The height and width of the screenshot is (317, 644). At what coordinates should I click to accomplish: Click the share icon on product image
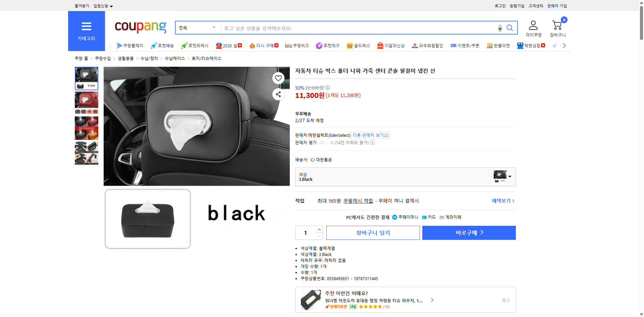click(x=278, y=94)
